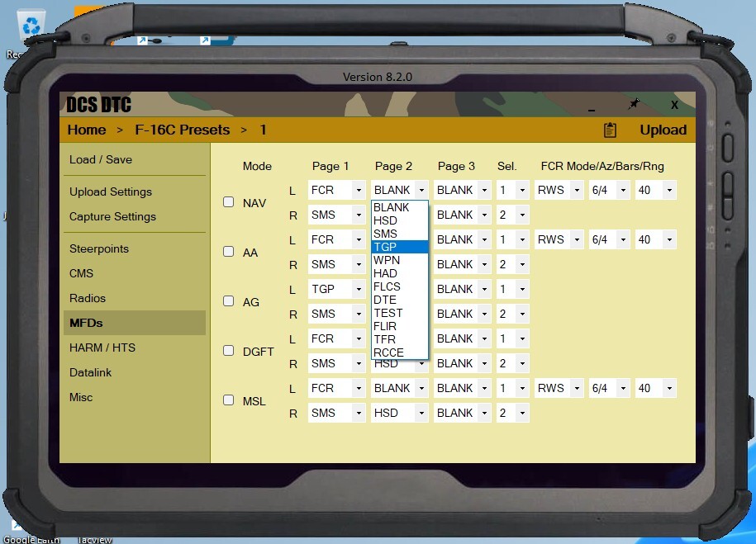Open AG left Page 1 TGP dropdown
756x544 pixels.
336,289
